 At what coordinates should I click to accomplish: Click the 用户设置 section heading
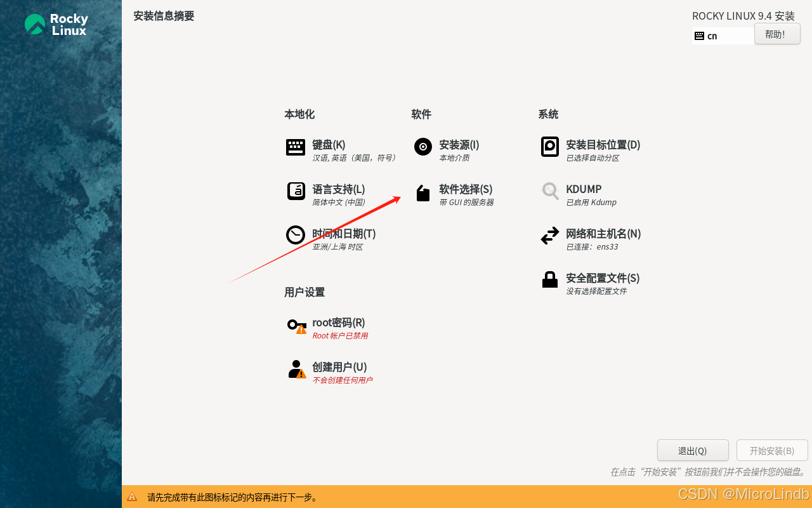tap(304, 292)
